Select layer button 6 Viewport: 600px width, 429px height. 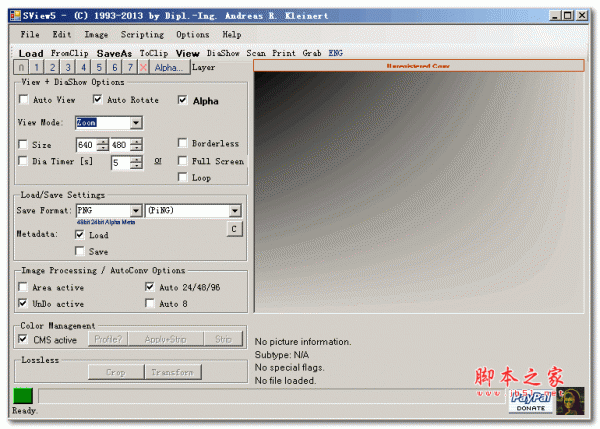pyautogui.click(x=114, y=68)
